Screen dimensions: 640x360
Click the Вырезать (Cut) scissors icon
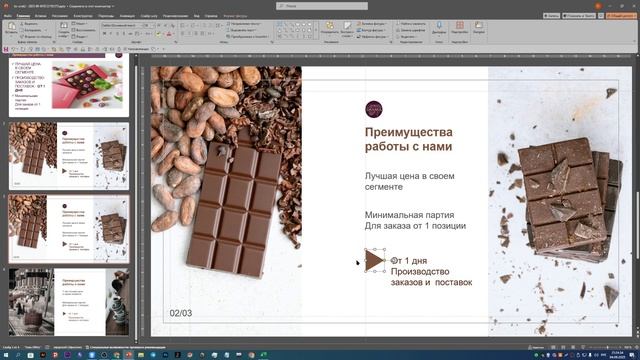coord(21,24)
